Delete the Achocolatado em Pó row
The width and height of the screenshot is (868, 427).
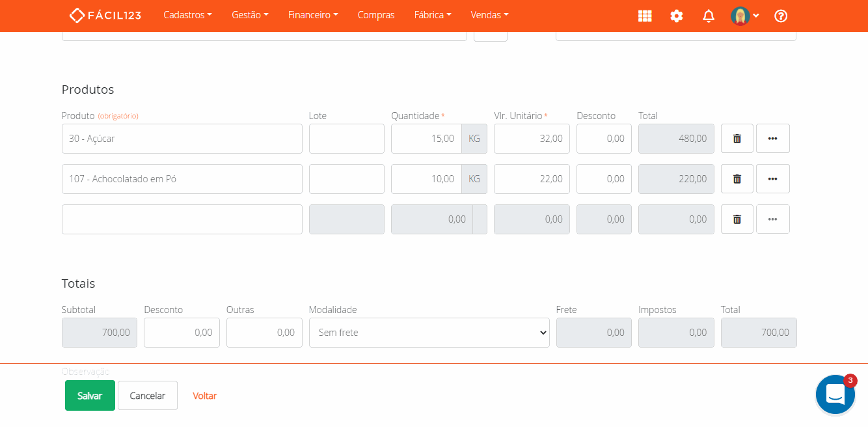coord(737,179)
